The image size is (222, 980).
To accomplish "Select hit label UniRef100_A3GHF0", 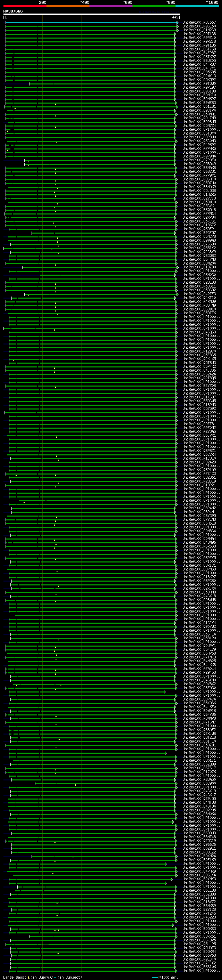I will coord(199,179).
